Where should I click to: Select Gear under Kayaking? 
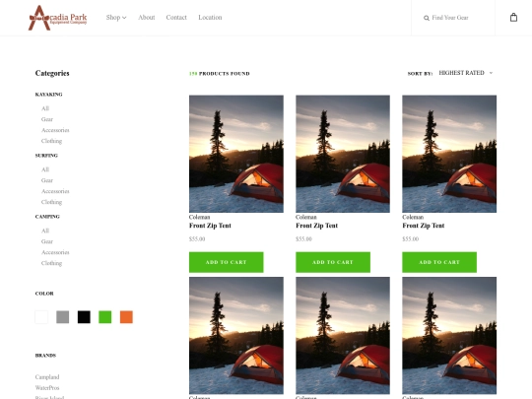pyautogui.click(x=47, y=119)
